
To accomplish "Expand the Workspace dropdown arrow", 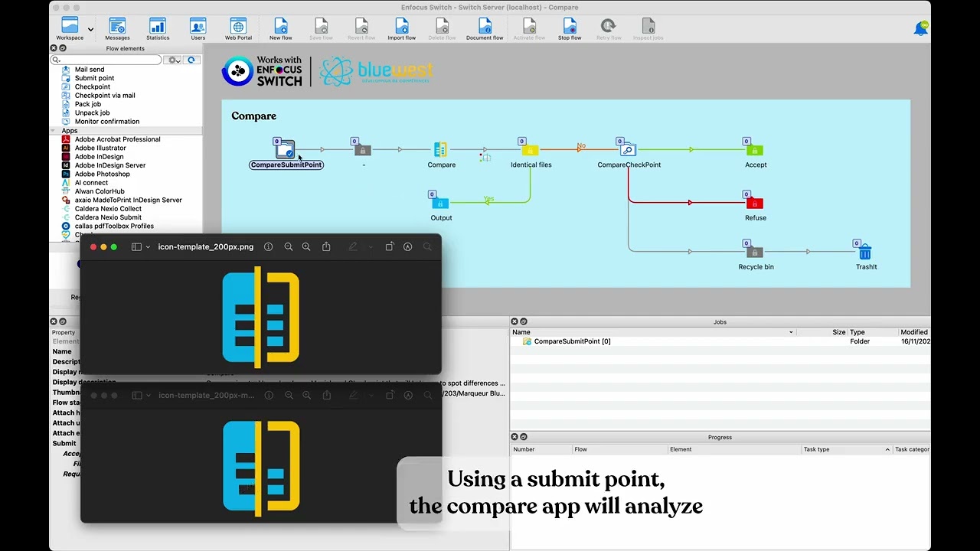I will [91, 30].
